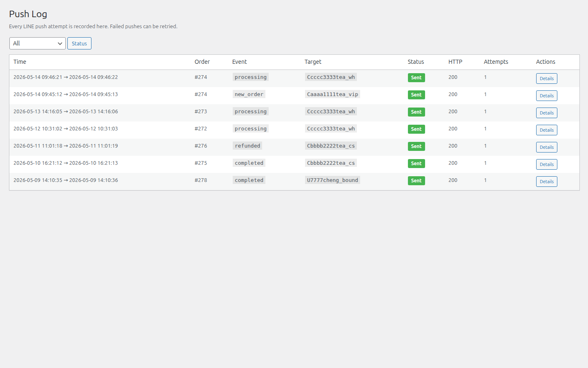This screenshot has height=368, width=588.
Task: Click Sent badge on new_order row
Action: coord(416,95)
